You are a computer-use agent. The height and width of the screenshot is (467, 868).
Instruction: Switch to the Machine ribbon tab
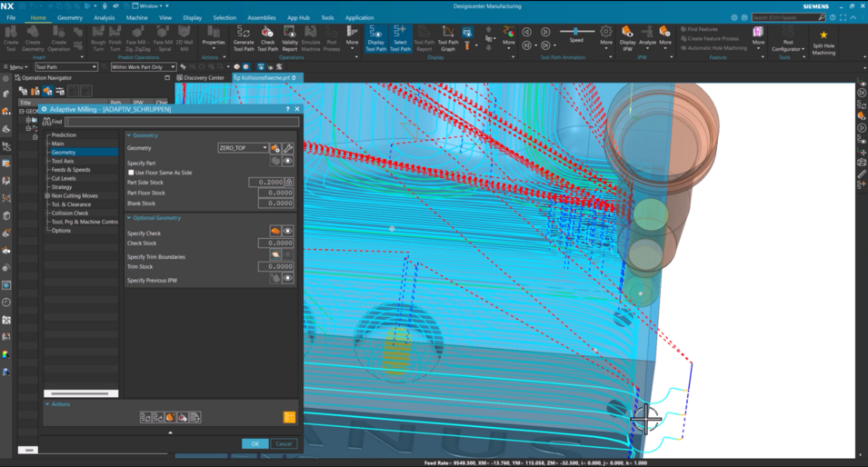click(136, 17)
